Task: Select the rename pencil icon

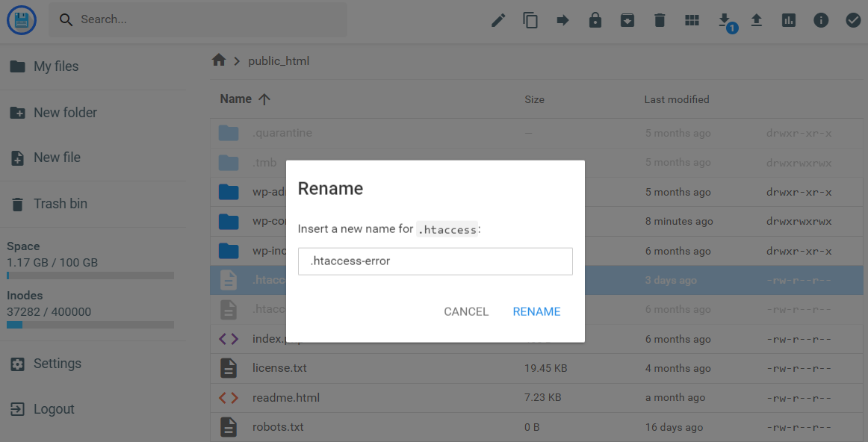Action: [497, 20]
